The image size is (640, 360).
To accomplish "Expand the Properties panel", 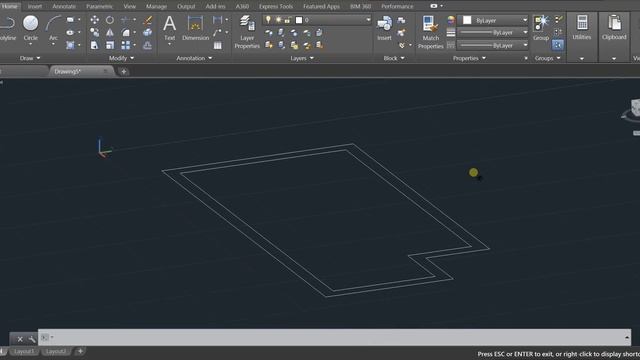I will click(x=469, y=58).
